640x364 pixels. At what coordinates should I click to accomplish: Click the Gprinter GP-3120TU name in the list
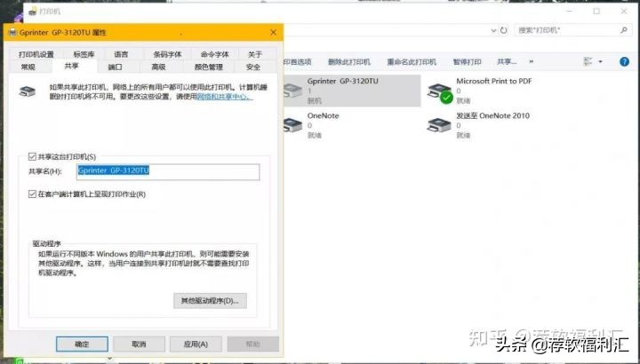click(343, 81)
